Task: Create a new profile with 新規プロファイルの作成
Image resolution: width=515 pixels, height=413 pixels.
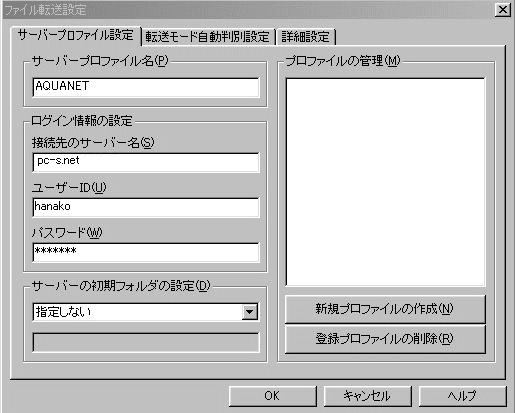Action: [x=385, y=309]
